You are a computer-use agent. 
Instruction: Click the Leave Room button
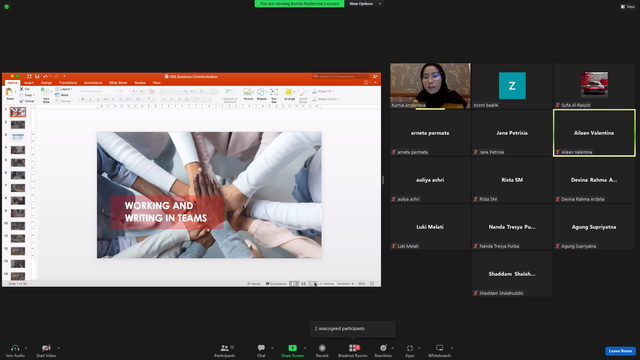point(620,351)
